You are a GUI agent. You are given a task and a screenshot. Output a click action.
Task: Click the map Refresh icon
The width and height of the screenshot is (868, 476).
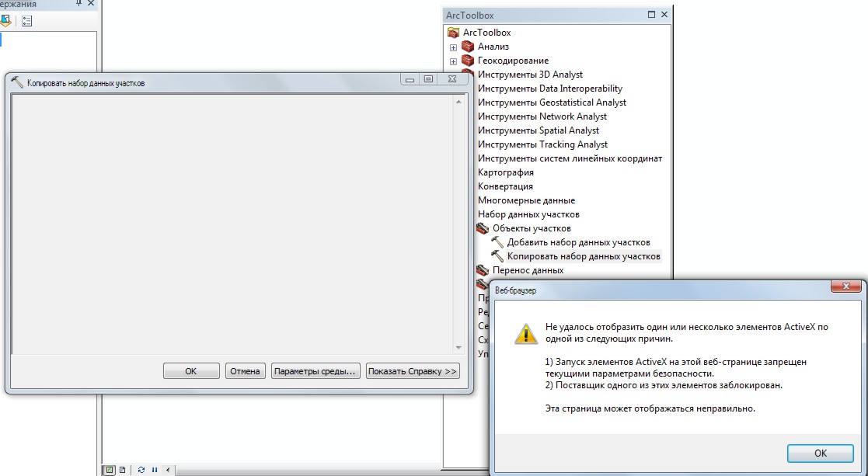point(141,470)
